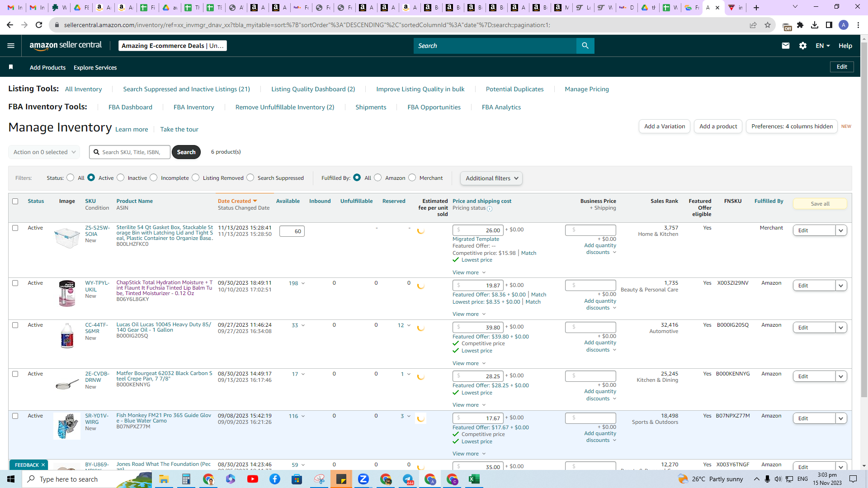The height and width of the screenshot is (488, 868).
Task: Open the settings gear icon
Action: click(803, 46)
